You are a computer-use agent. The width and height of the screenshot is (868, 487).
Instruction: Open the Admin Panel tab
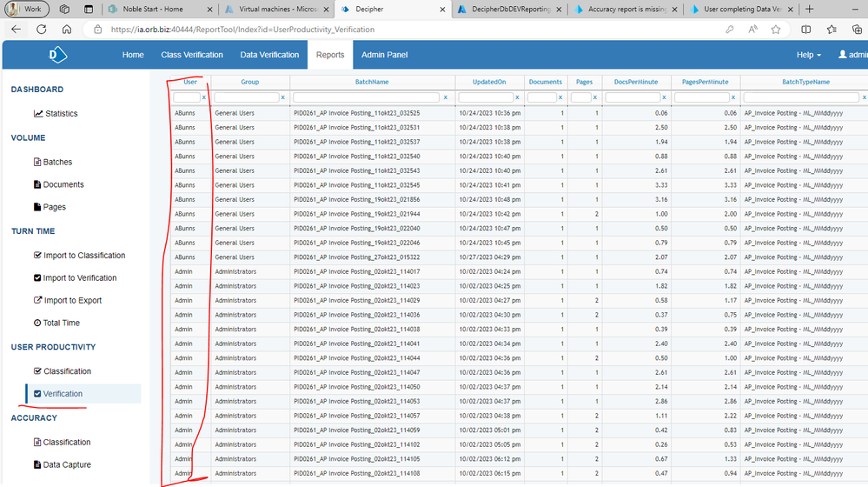384,55
